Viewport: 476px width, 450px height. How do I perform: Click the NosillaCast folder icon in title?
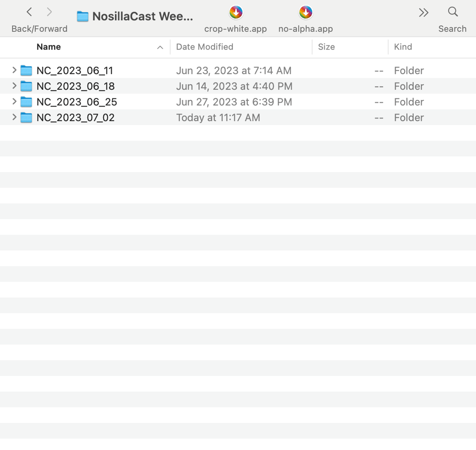click(x=83, y=16)
